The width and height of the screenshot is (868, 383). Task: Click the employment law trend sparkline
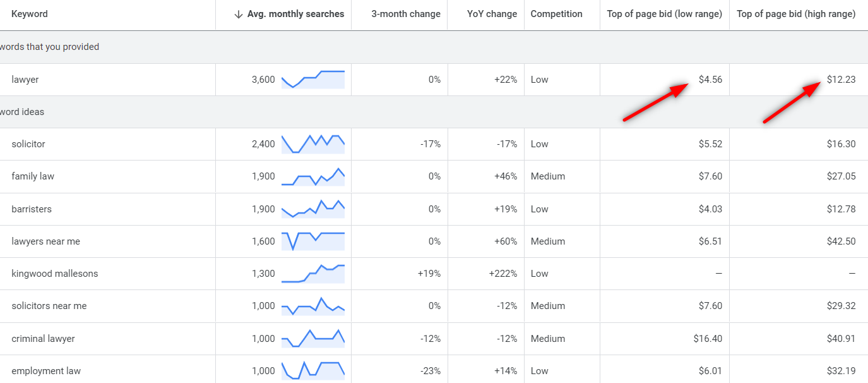pos(313,371)
